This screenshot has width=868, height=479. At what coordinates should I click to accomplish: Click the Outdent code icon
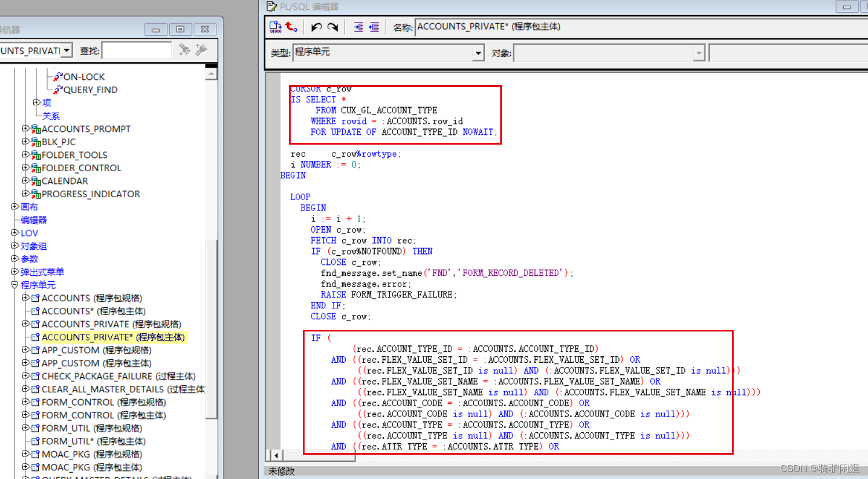click(x=374, y=27)
